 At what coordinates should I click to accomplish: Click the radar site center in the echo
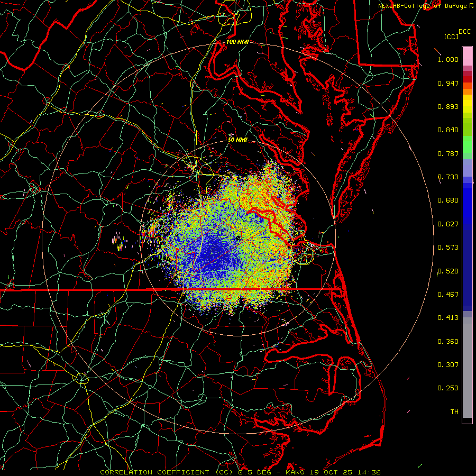(x=237, y=238)
